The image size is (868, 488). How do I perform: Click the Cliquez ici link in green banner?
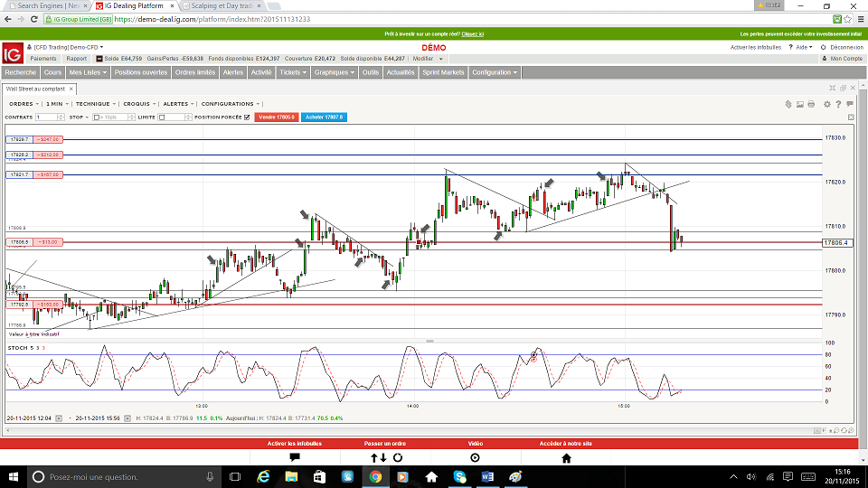click(473, 34)
